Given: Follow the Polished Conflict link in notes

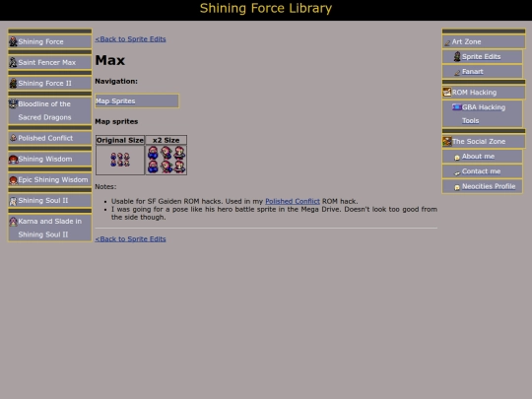Looking at the screenshot, I should 293,201.
